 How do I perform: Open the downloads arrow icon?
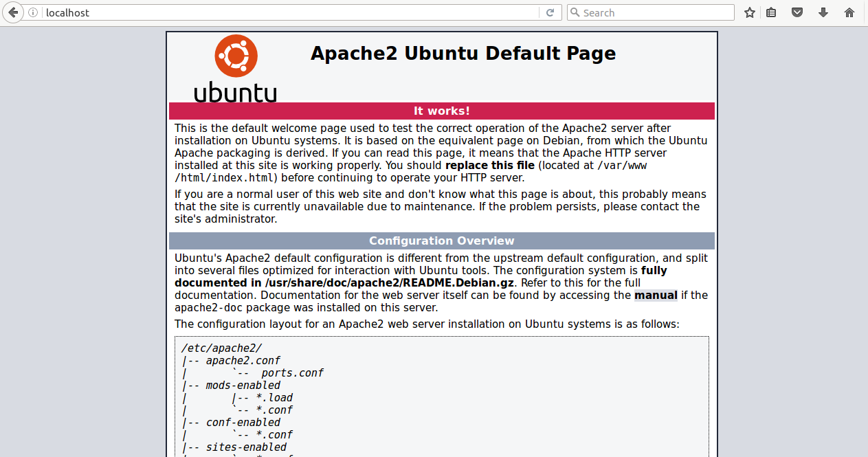[823, 12]
